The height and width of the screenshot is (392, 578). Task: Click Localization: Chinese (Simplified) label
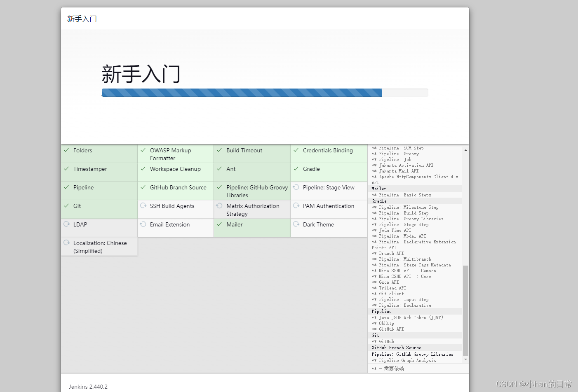coord(100,247)
